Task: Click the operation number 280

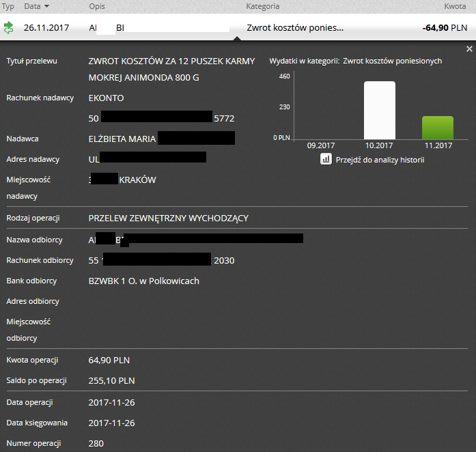Action: (96, 444)
